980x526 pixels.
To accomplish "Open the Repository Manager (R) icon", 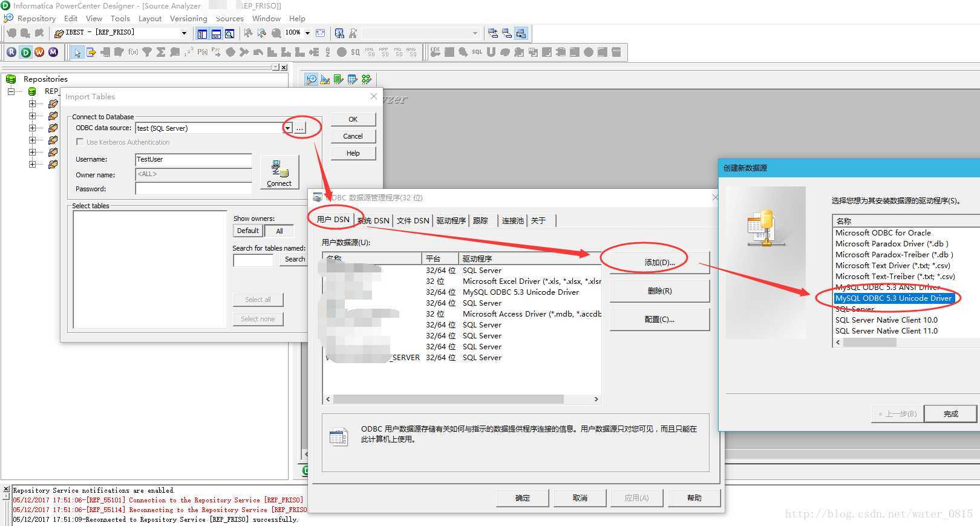I will [x=11, y=52].
